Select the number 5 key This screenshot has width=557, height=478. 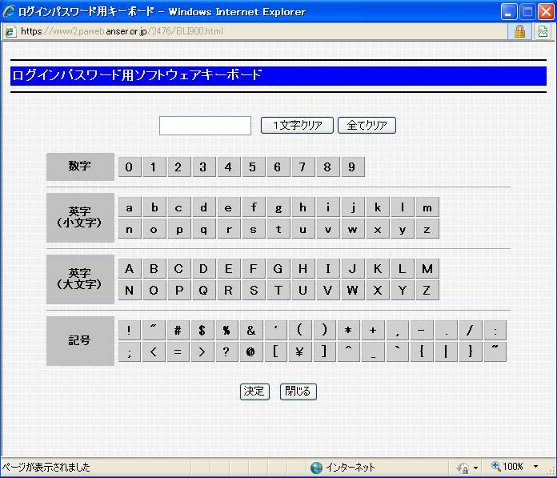point(253,167)
